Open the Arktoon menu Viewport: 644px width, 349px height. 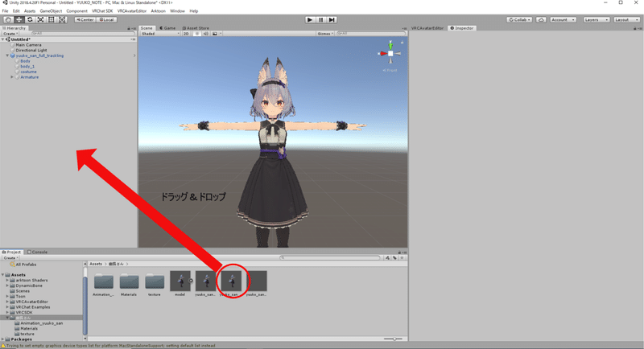(x=158, y=11)
